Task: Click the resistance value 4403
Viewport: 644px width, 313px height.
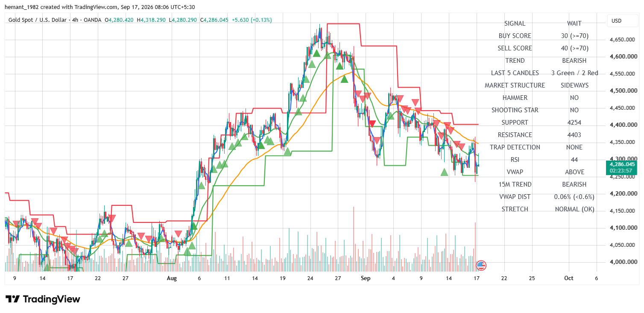Action: pos(574,135)
